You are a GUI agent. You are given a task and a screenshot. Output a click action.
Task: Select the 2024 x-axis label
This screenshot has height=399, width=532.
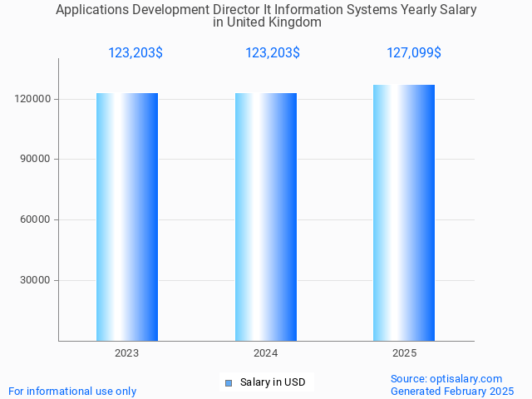(x=266, y=353)
